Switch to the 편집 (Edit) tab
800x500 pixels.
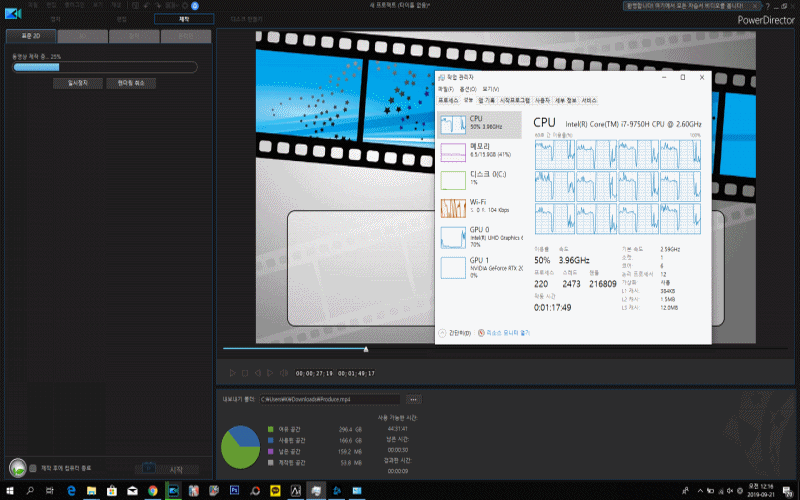click(x=121, y=19)
